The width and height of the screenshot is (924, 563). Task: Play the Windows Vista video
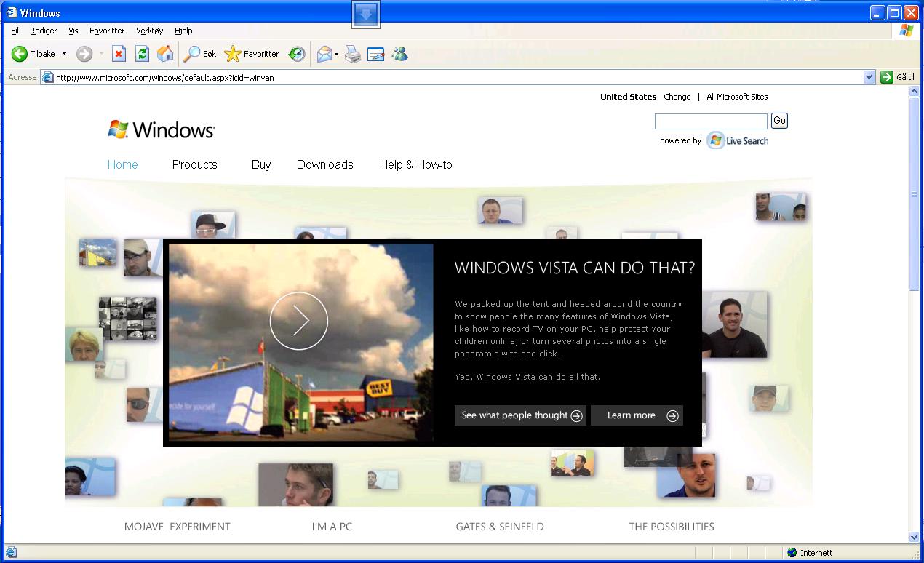tap(299, 321)
